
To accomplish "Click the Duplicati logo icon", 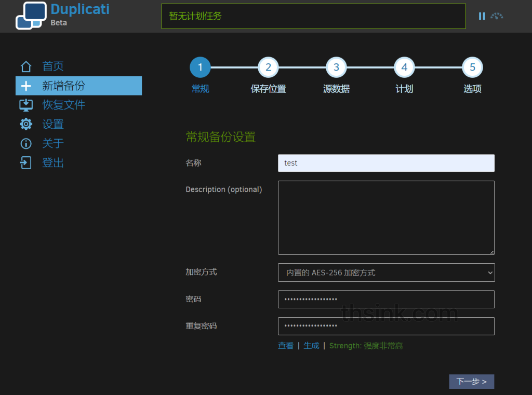I will coord(31,16).
